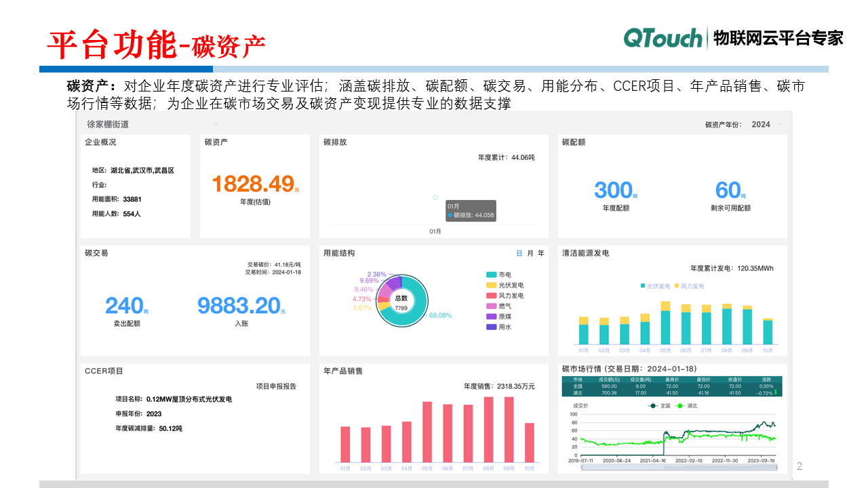Click the 市电 legend icon in 用能结构
The image size is (868, 488).
(x=491, y=274)
